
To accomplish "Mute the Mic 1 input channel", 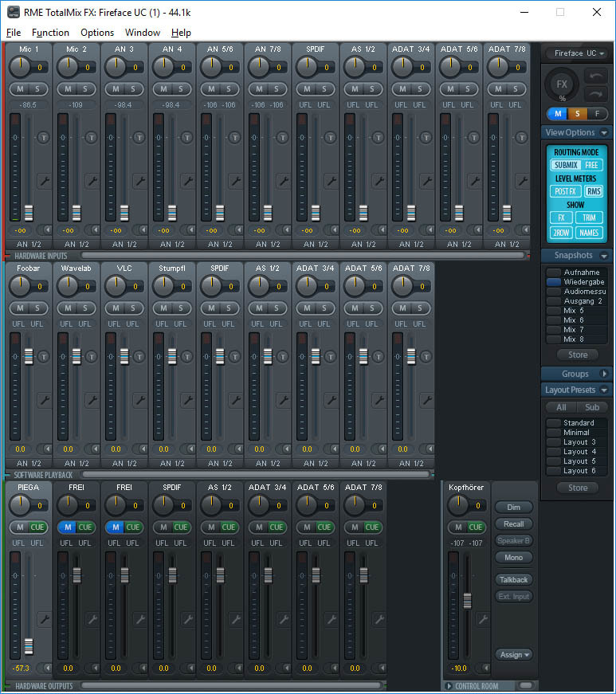I will (x=20, y=88).
